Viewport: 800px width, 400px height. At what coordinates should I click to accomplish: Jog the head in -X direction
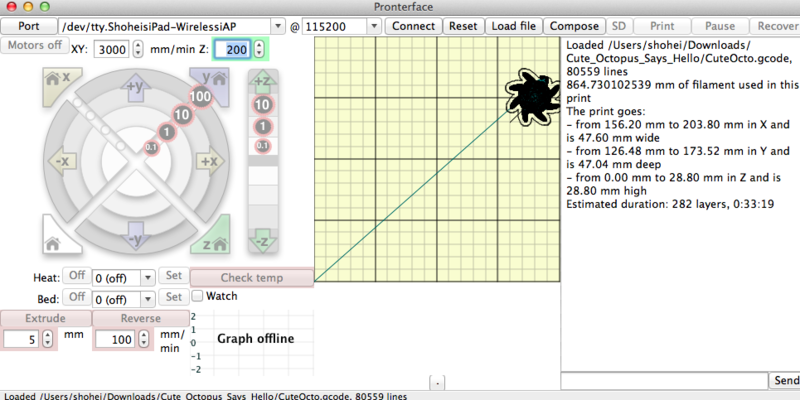click(x=62, y=161)
